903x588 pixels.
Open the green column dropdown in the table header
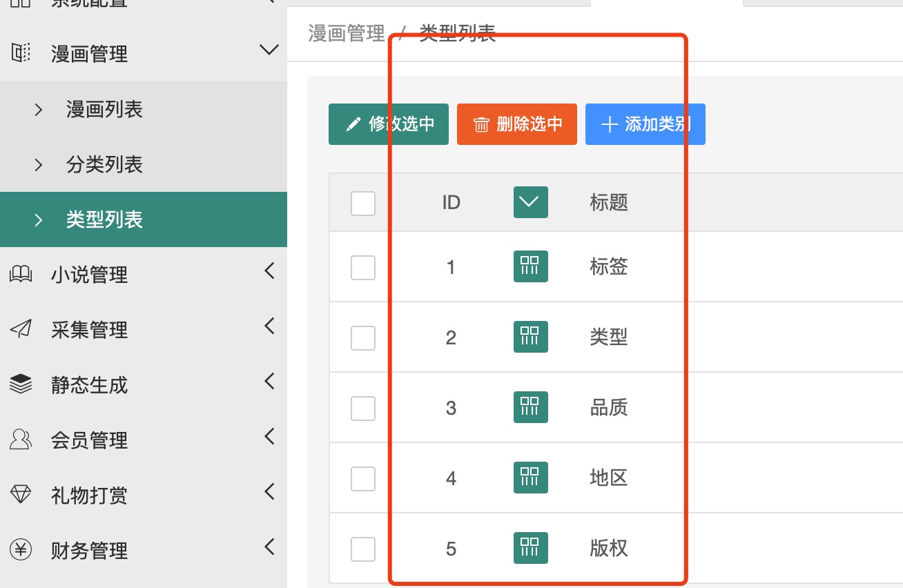coord(530,202)
